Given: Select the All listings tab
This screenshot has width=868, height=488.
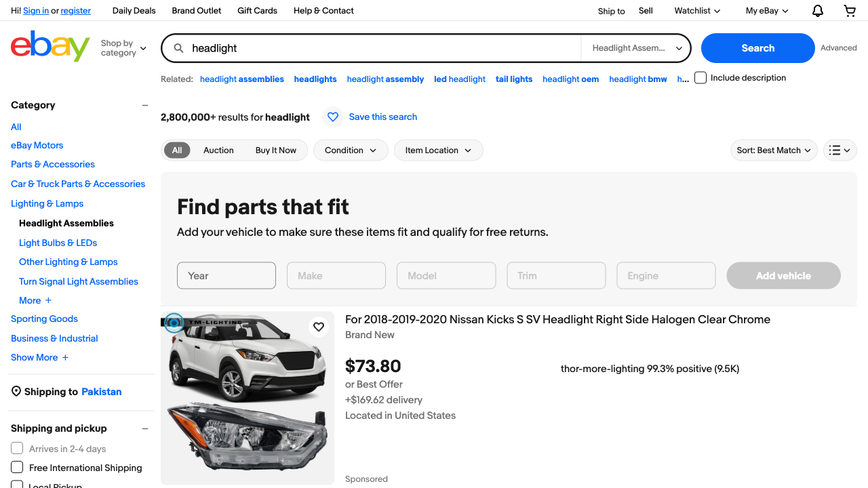Looking at the screenshot, I should (177, 150).
